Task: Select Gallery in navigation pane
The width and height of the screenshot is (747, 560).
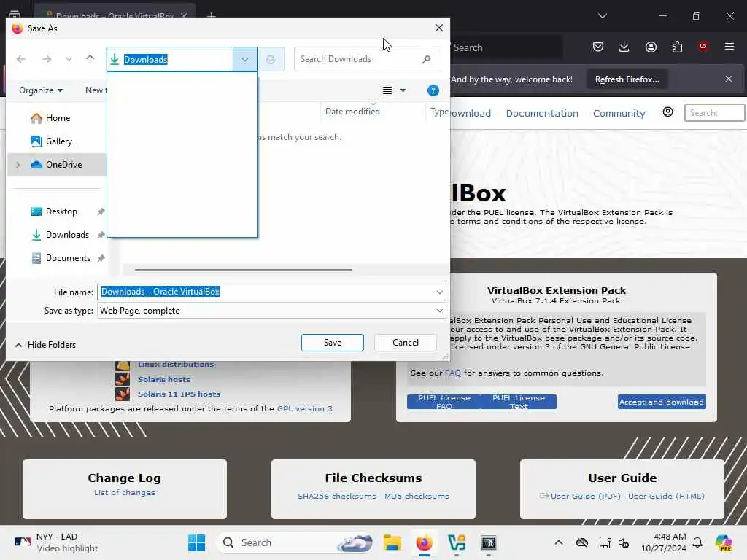Action: (x=57, y=141)
